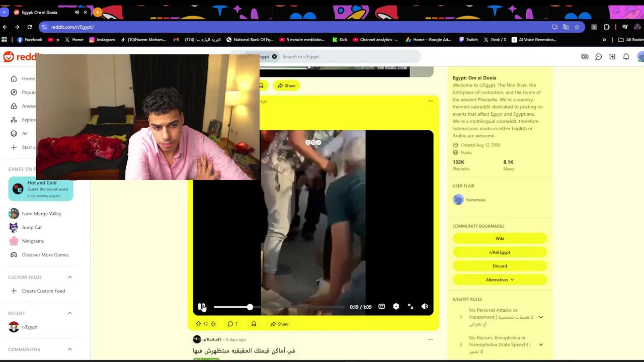Remove the r/Egypt search filter chip
The height and width of the screenshot is (362, 644).
274,57
